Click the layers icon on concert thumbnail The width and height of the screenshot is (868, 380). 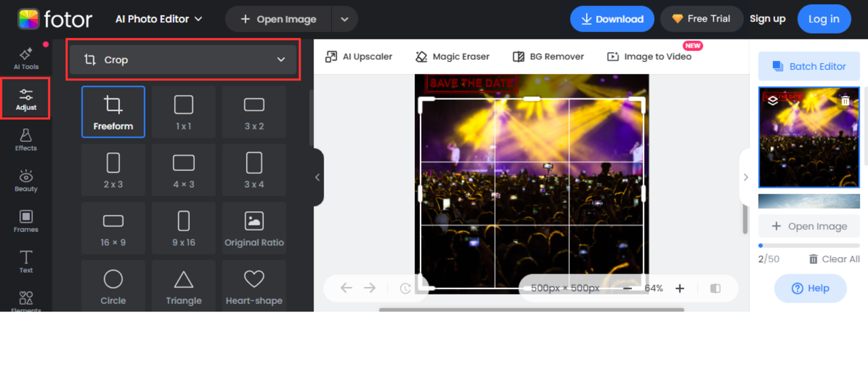[772, 101]
